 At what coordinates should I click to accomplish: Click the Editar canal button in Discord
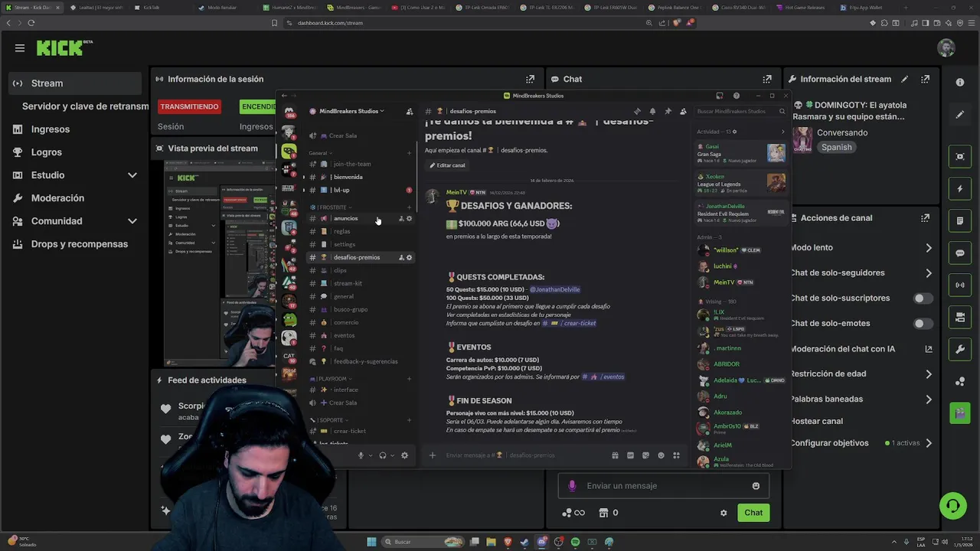[x=448, y=165]
